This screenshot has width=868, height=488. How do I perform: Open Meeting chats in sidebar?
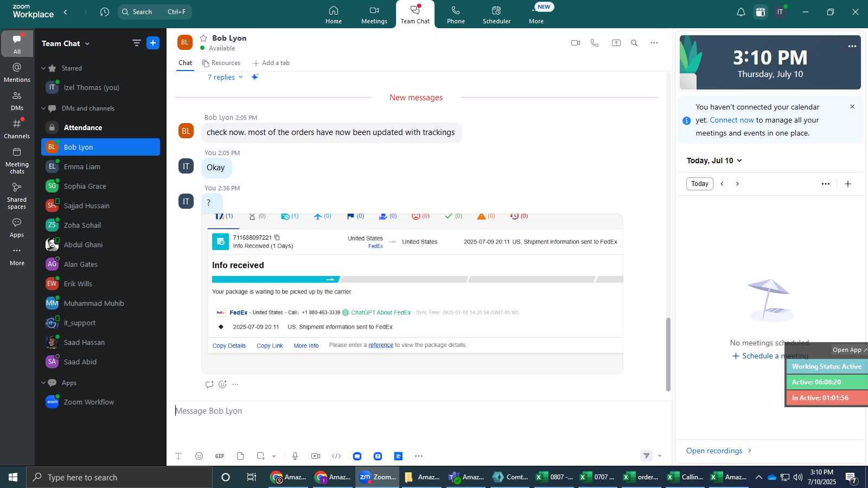pyautogui.click(x=17, y=160)
